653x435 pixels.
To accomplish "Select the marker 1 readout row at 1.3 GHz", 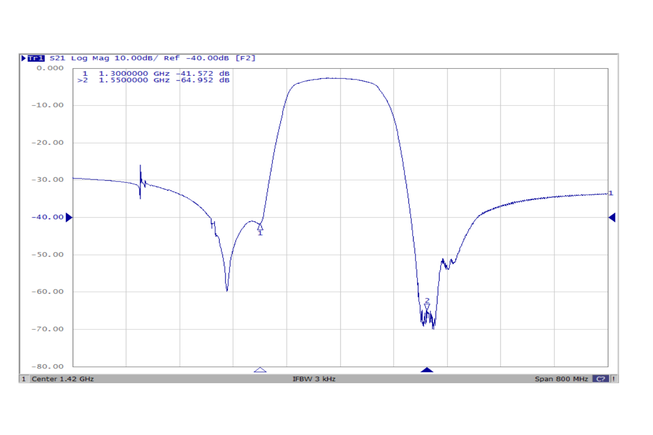I will point(156,73).
